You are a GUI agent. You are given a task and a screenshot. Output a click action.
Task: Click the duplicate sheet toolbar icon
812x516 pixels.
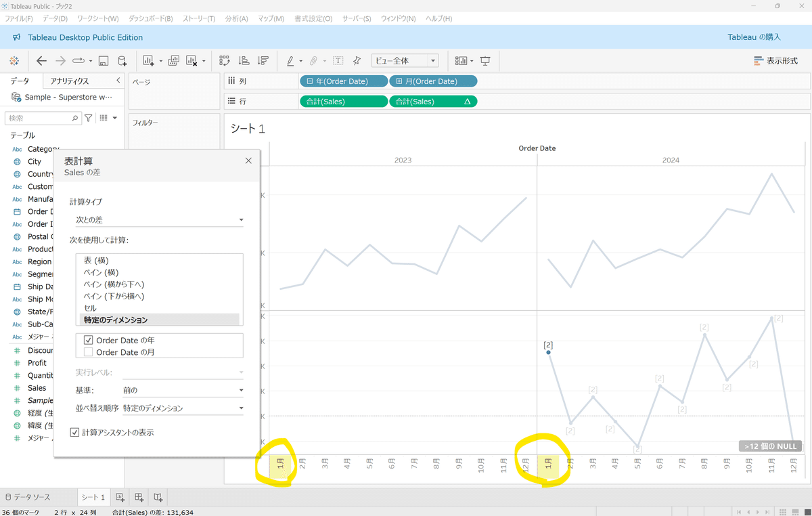pos(174,61)
